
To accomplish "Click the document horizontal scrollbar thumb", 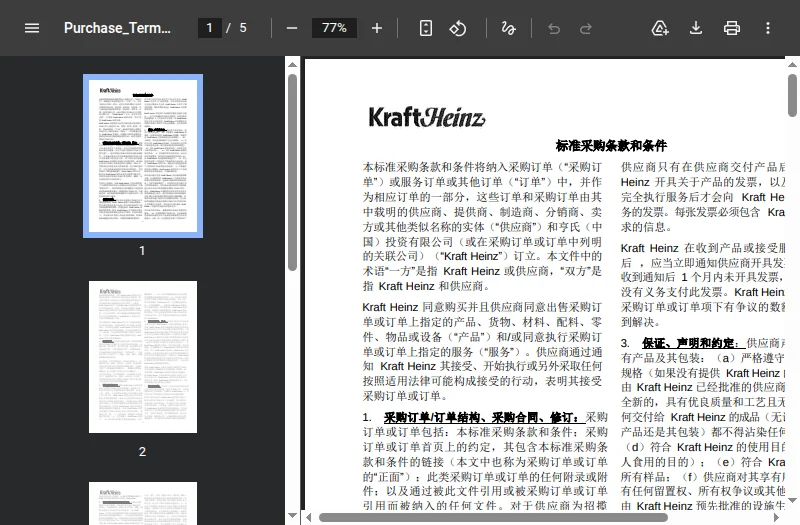I will click(x=493, y=518).
